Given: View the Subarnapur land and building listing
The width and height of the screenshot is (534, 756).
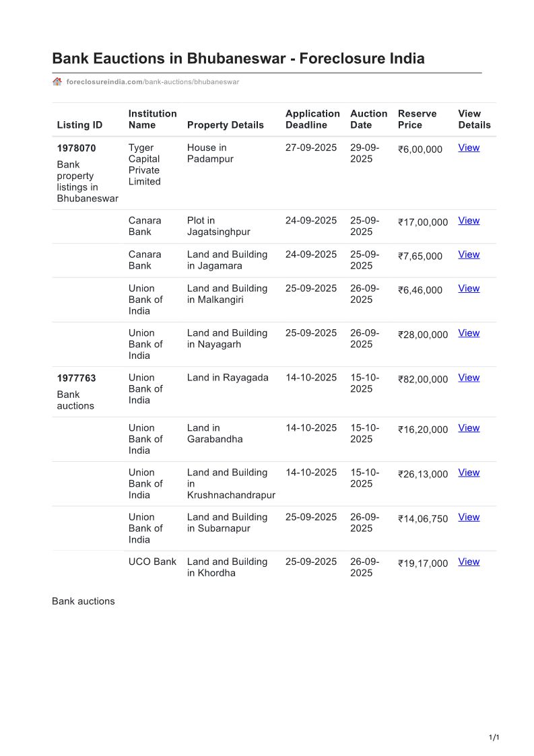Looking at the screenshot, I should [469, 517].
